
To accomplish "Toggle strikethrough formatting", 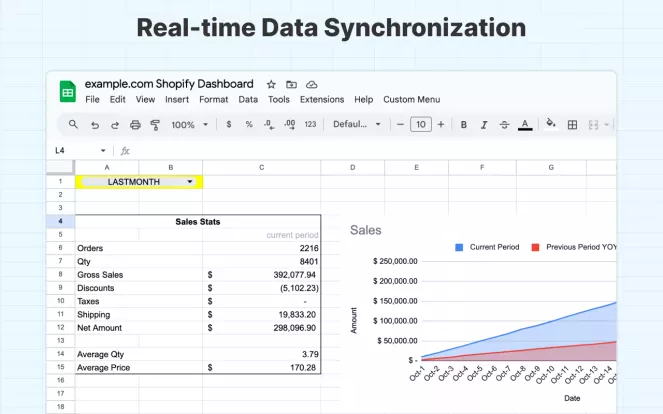I will click(x=504, y=125).
